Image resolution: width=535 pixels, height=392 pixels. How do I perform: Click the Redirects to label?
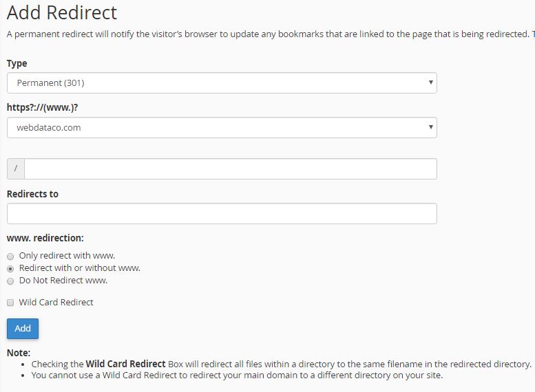tap(32, 194)
